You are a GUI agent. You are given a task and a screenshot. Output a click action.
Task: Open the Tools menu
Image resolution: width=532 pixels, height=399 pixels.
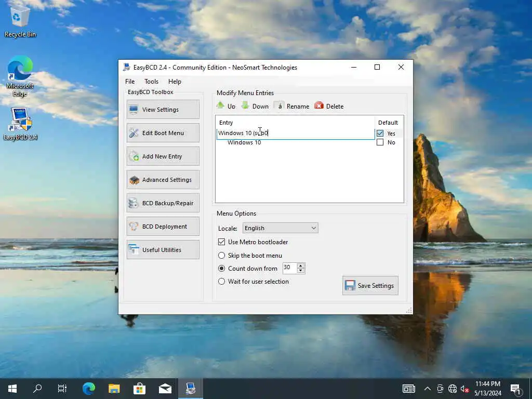151,82
